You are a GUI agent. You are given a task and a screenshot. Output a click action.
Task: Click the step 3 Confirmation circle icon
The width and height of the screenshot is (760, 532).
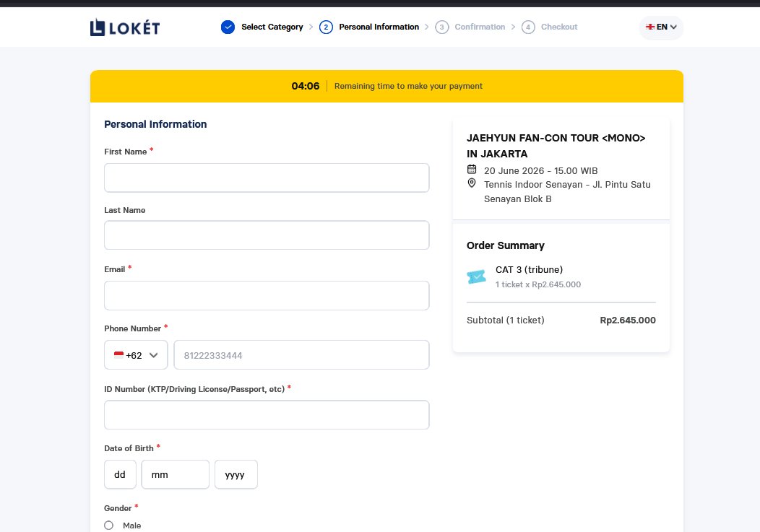[x=441, y=27]
